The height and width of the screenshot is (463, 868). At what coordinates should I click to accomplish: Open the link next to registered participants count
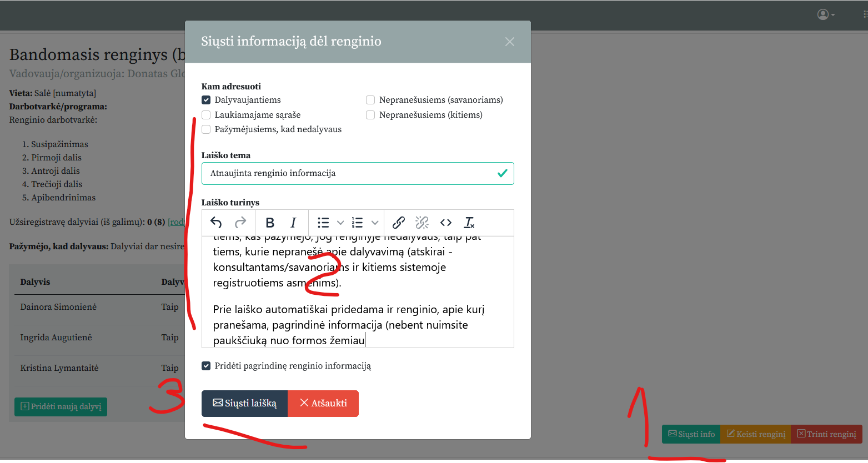pos(176,222)
